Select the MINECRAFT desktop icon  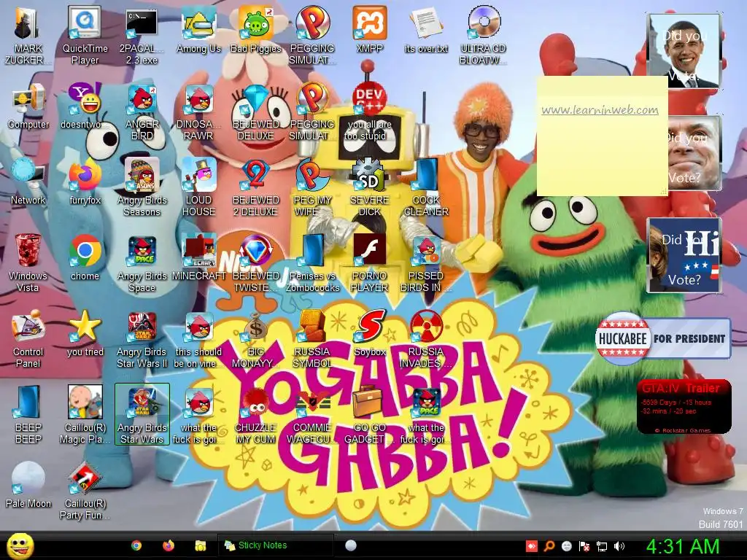click(x=198, y=257)
